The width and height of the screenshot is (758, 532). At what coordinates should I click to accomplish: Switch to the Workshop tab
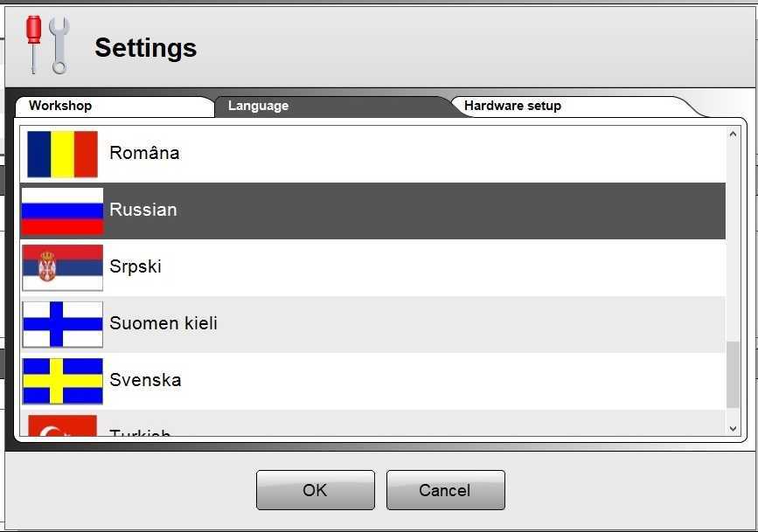(x=60, y=106)
